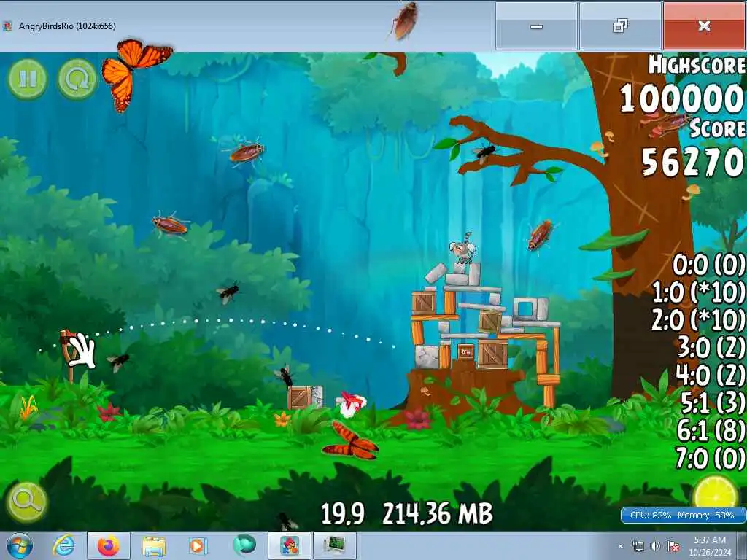Launch Internet Explorer from the taskbar
747x560 pixels.
(63, 545)
